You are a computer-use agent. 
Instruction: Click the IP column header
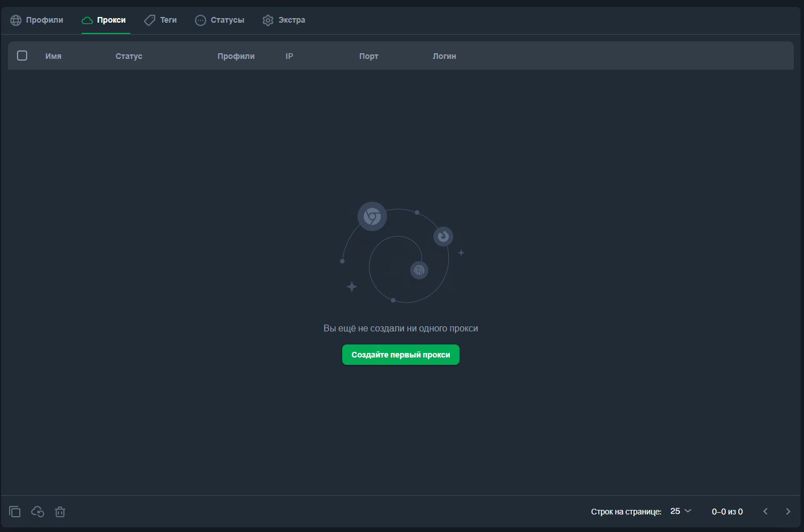coord(289,56)
